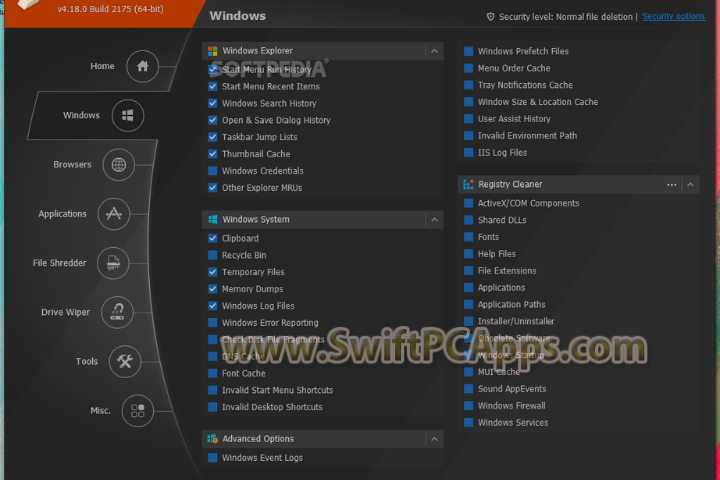Switch to Browsers sidebar label

pyautogui.click(x=72, y=164)
